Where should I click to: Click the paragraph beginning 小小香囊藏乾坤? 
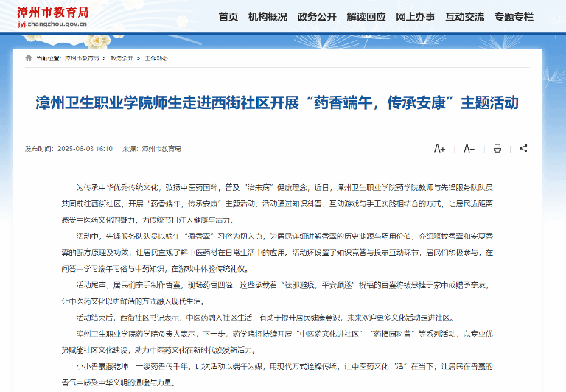(x=277, y=374)
